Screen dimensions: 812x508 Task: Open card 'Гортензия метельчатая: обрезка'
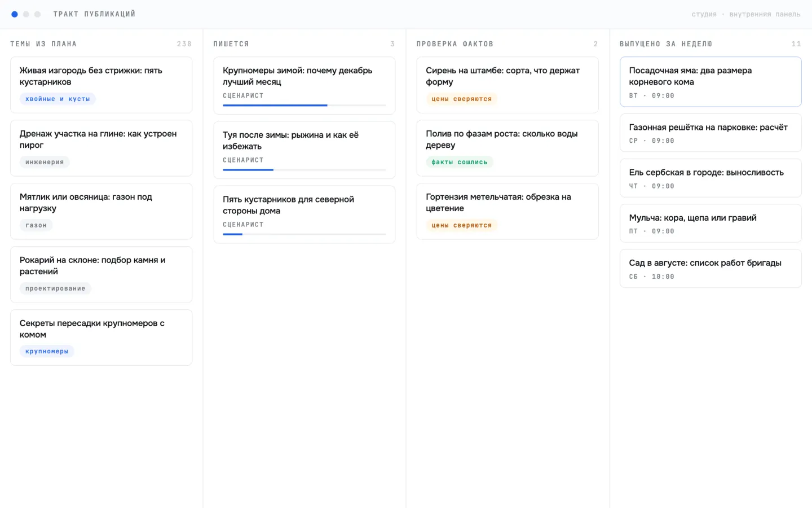click(x=507, y=211)
